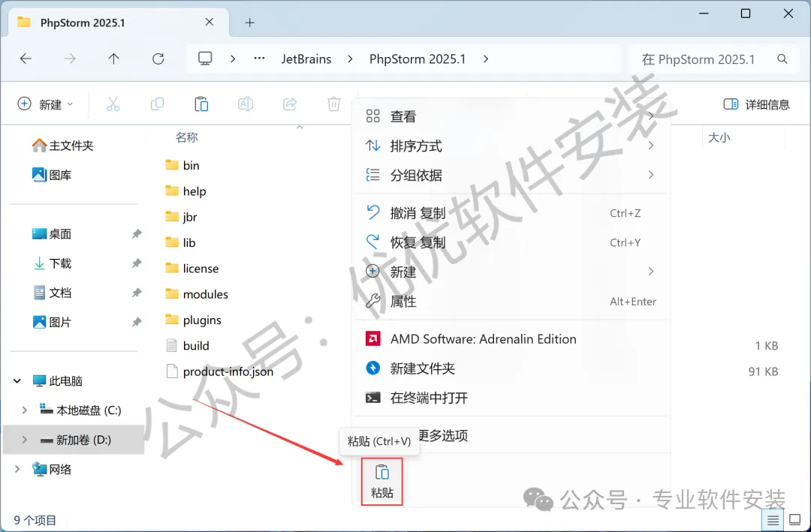Expand Local Disk (C:) tree node
The width and height of the screenshot is (811, 532).
pos(24,410)
